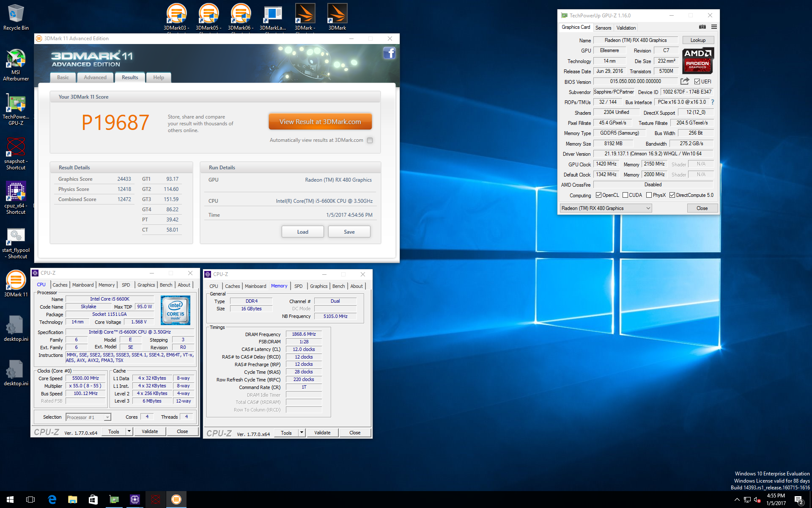
Task: Click the Load button in Run Details
Action: click(x=303, y=232)
